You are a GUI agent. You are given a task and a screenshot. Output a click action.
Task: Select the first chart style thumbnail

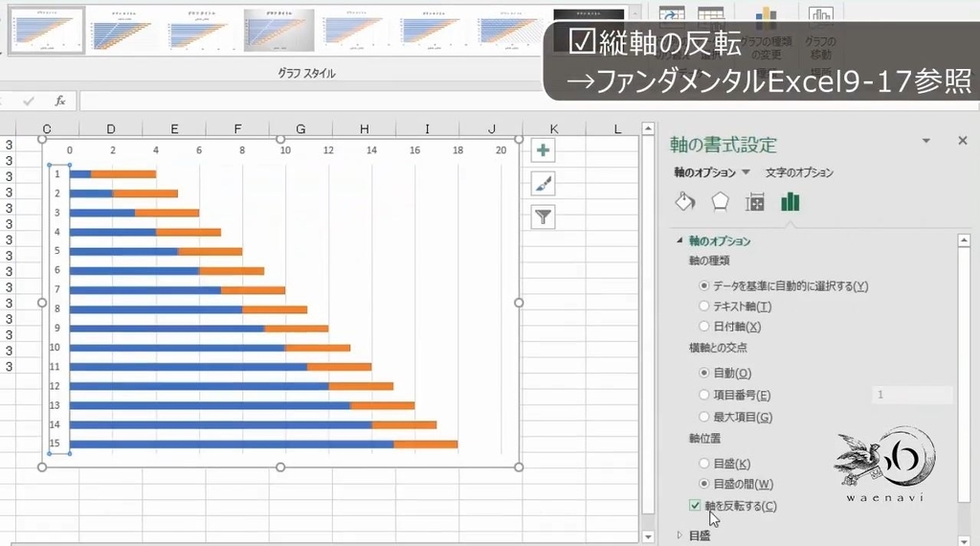click(47, 30)
